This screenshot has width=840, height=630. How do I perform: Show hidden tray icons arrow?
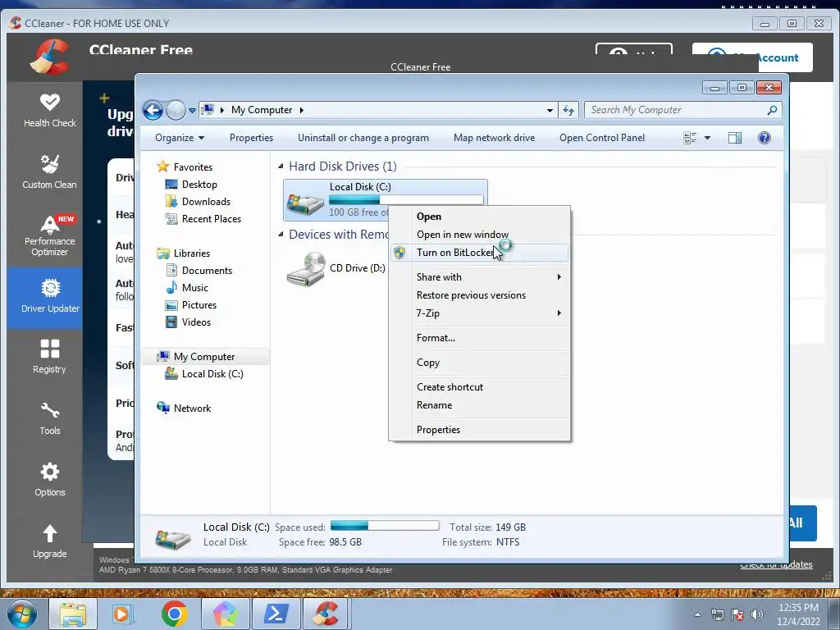[697, 614]
